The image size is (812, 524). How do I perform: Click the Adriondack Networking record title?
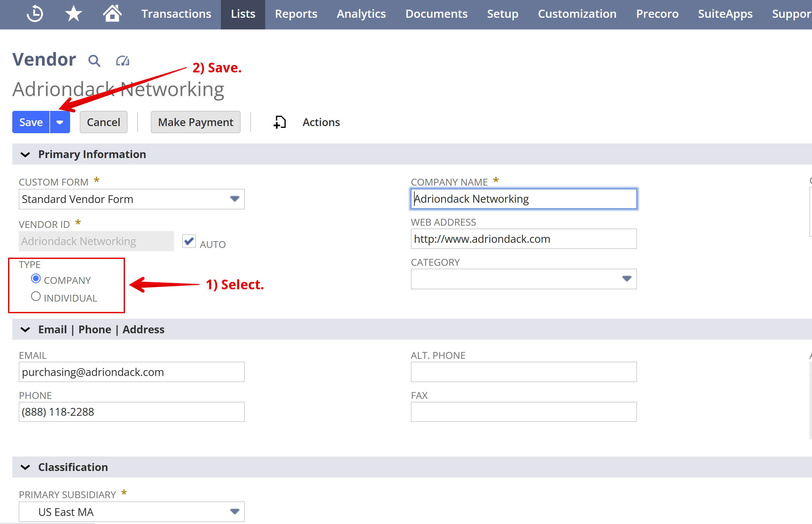point(118,90)
